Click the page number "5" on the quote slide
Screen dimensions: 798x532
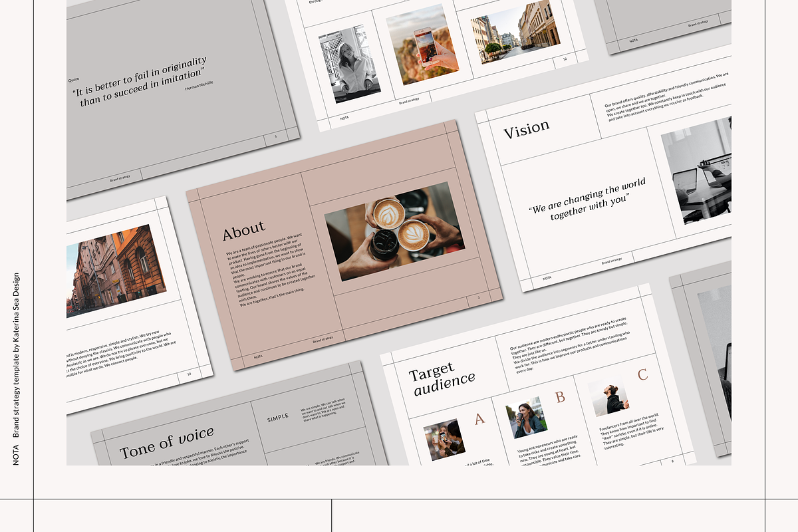275,137
